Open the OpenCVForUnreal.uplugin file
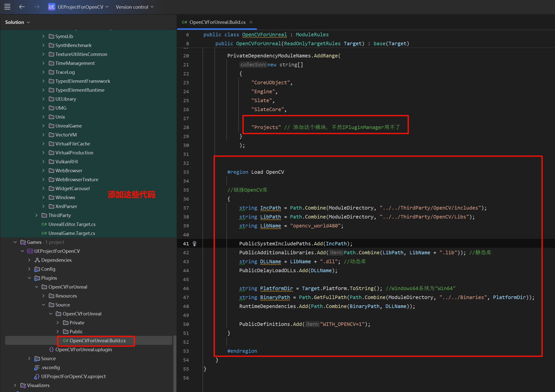The image size is (555, 392). [84, 349]
